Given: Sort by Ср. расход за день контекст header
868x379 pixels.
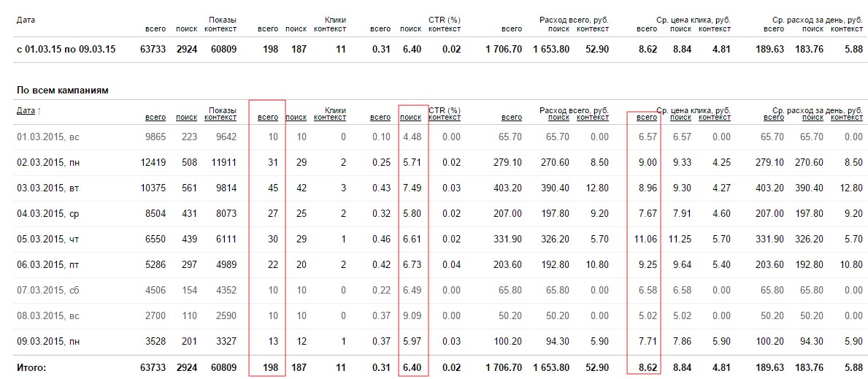Looking at the screenshot, I should 846,117.
